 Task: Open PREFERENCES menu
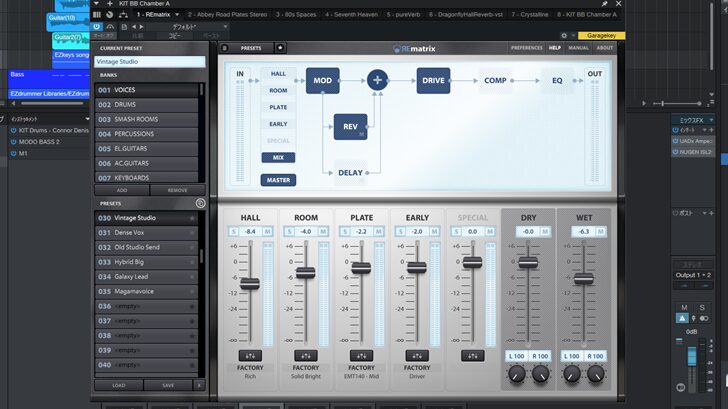tap(526, 48)
